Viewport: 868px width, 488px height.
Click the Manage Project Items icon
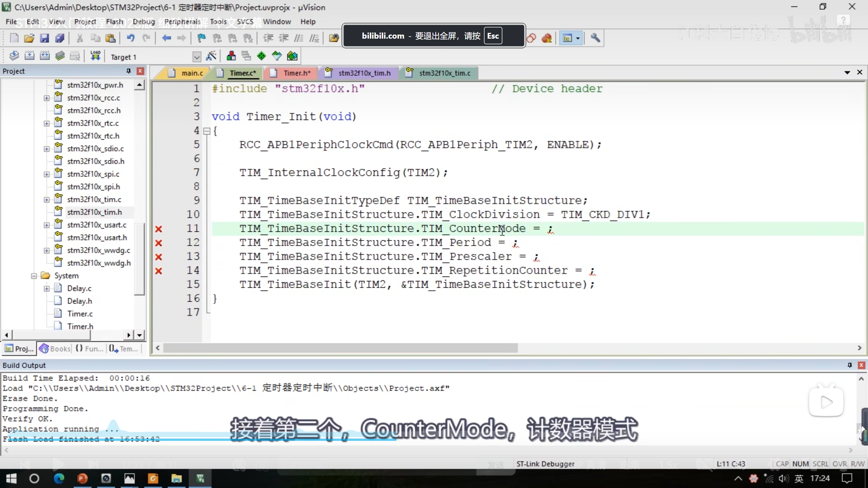tap(231, 56)
